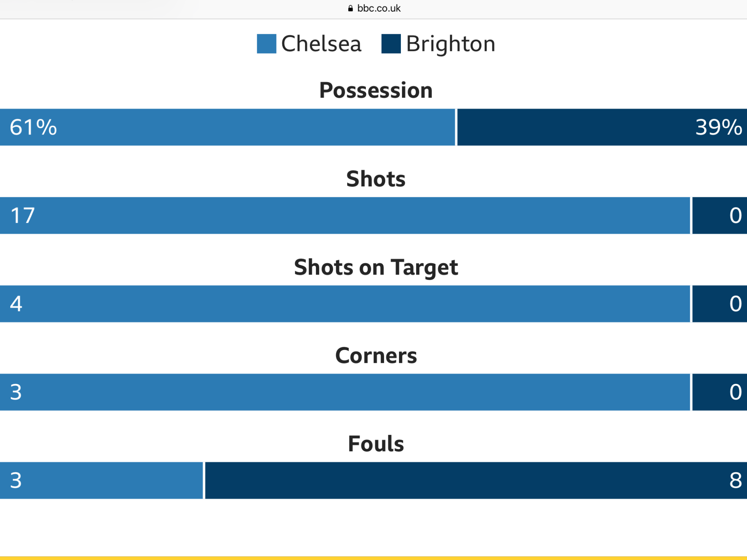Image resolution: width=747 pixels, height=560 pixels.
Task: Click the Shots heading
Action: click(x=376, y=179)
